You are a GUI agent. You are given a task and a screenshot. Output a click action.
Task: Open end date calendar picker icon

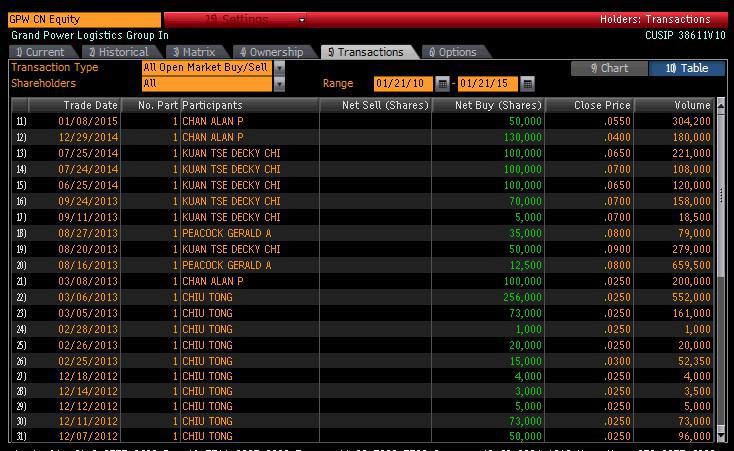point(528,84)
